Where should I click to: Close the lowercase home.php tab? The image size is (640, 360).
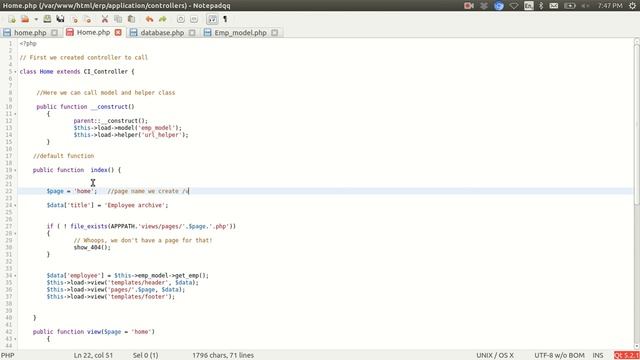pyautogui.click(x=55, y=33)
